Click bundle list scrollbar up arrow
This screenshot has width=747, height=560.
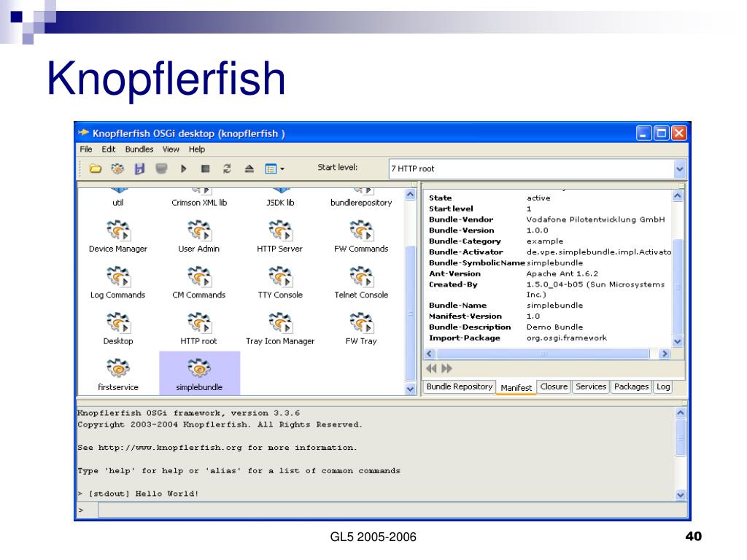(410, 194)
